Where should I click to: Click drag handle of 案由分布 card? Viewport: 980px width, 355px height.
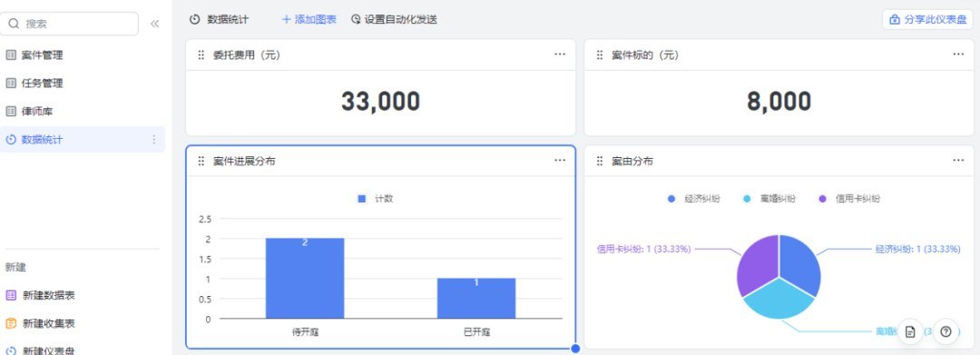click(x=600, y=162)
